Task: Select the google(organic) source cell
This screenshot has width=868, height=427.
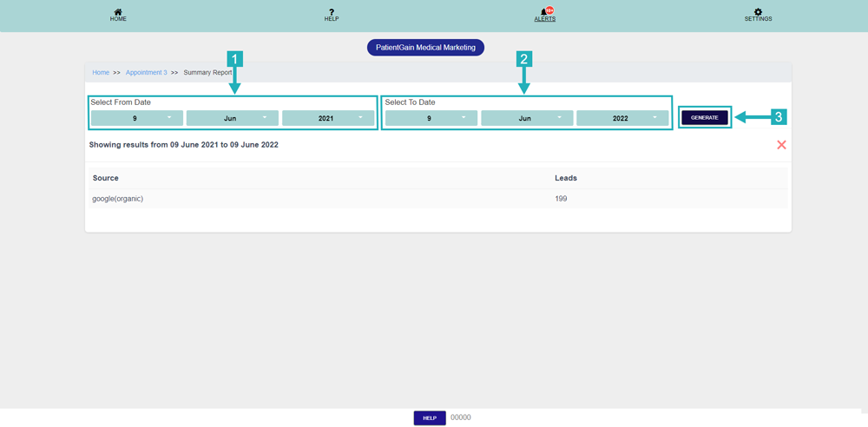Action: (118, 199)
